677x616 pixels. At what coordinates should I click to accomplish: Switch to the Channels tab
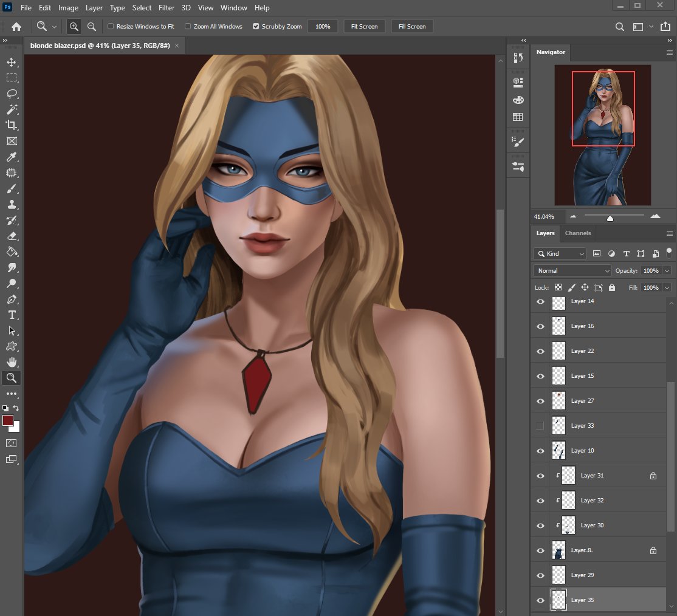pyautogui.click(x=577, y=233)
